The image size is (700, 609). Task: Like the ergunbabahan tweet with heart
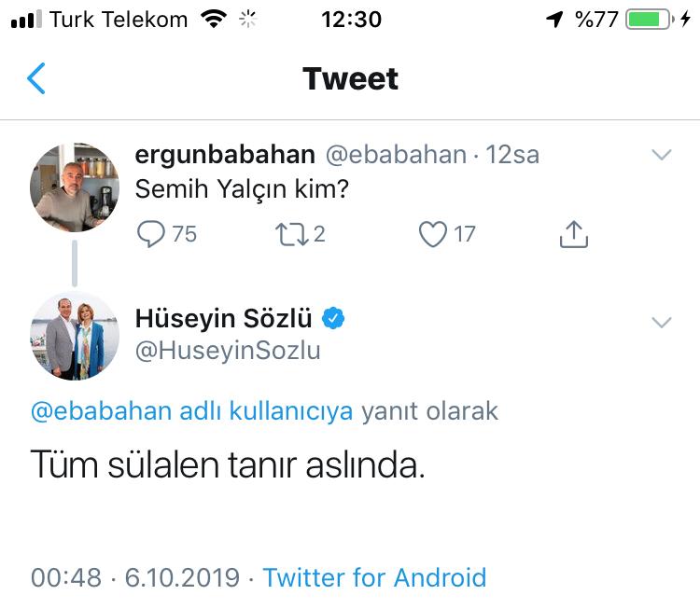click(x=432, y=234)
